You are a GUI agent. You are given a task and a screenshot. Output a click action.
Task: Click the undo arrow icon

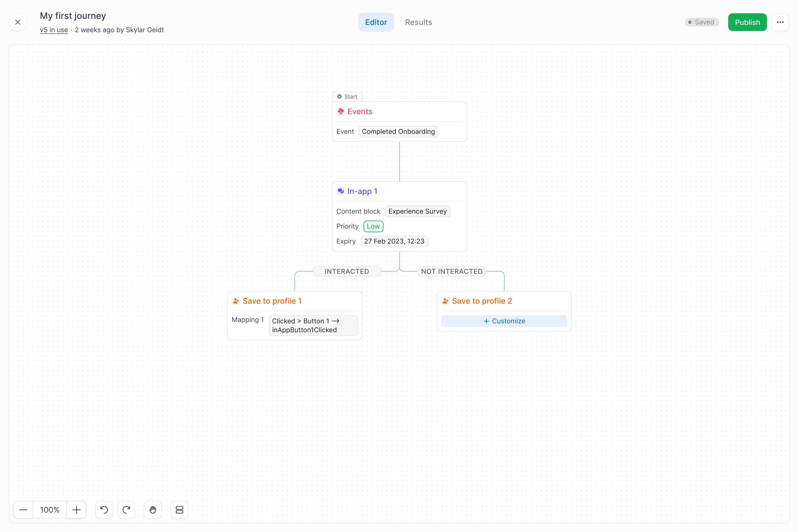(104, 510)
